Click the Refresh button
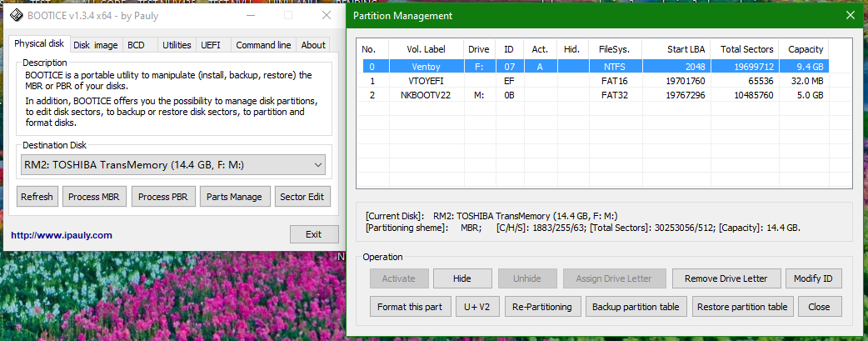Screen dimensions: 868x341 click(37, 197)
